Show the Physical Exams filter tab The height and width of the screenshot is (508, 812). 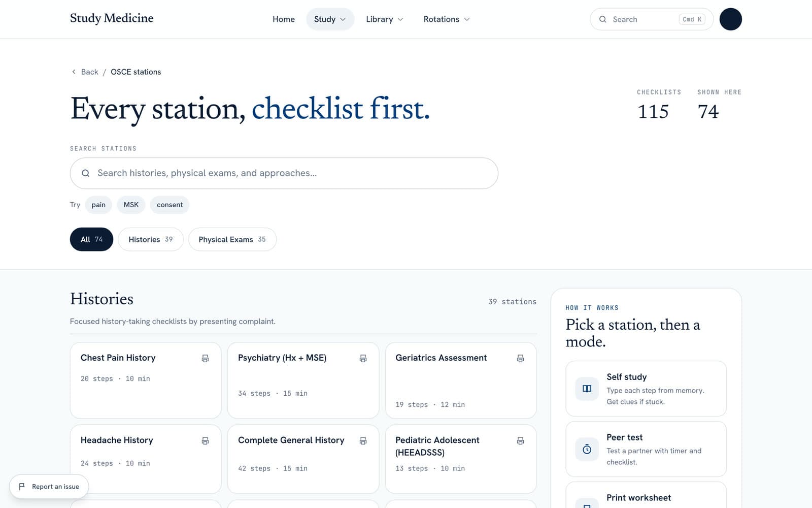232,239
